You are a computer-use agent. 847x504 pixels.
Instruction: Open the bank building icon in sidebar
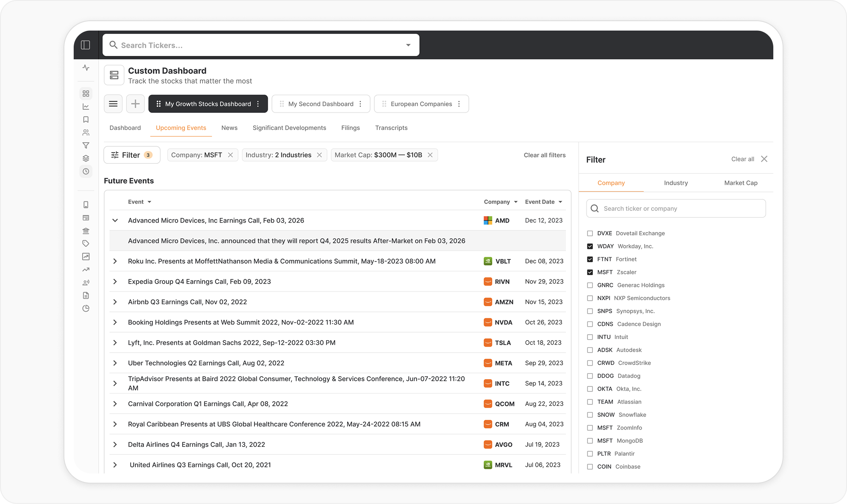point(86,231)
